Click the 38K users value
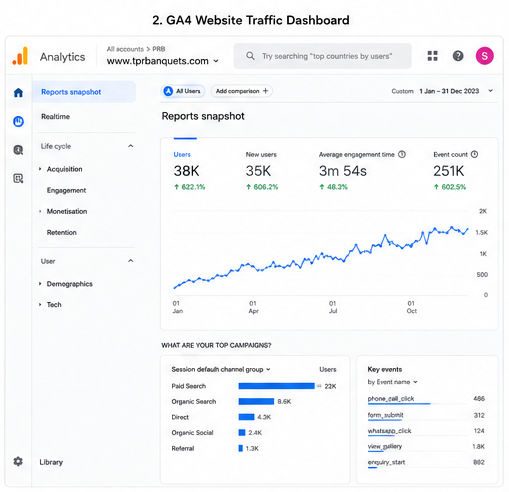 [186, 171]
